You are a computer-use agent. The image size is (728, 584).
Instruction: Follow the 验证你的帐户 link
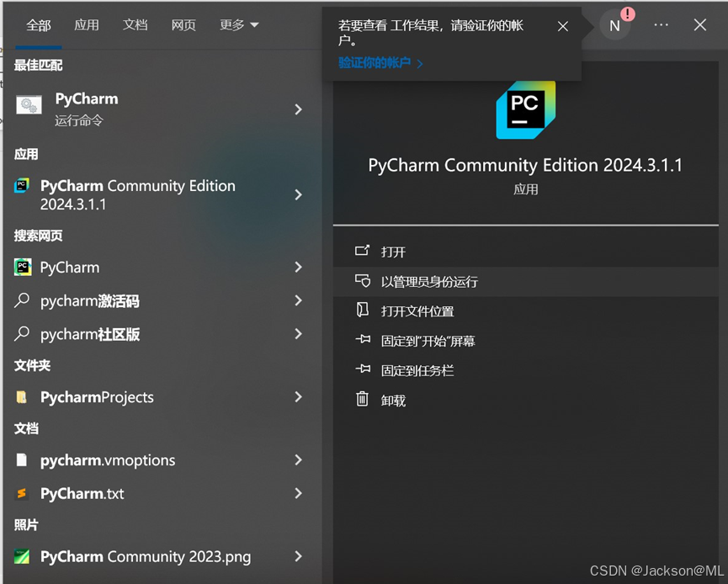coord(380,62)
